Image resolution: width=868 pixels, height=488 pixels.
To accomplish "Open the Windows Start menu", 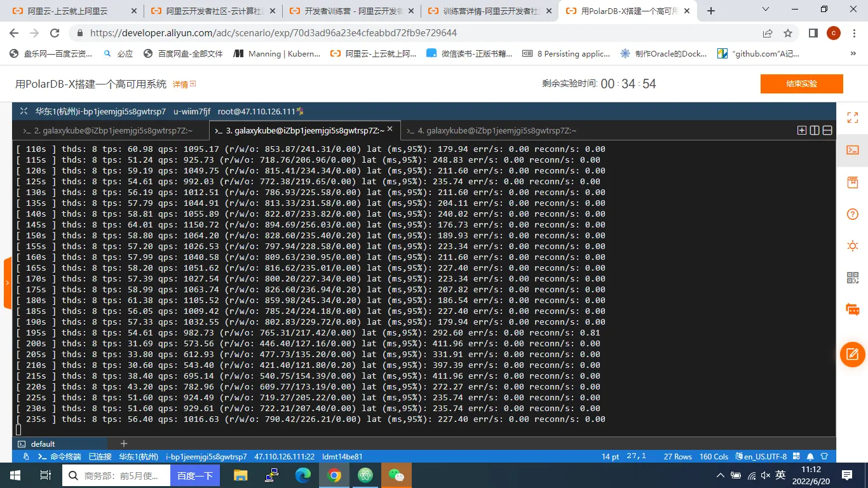I will tap(15, 475).
